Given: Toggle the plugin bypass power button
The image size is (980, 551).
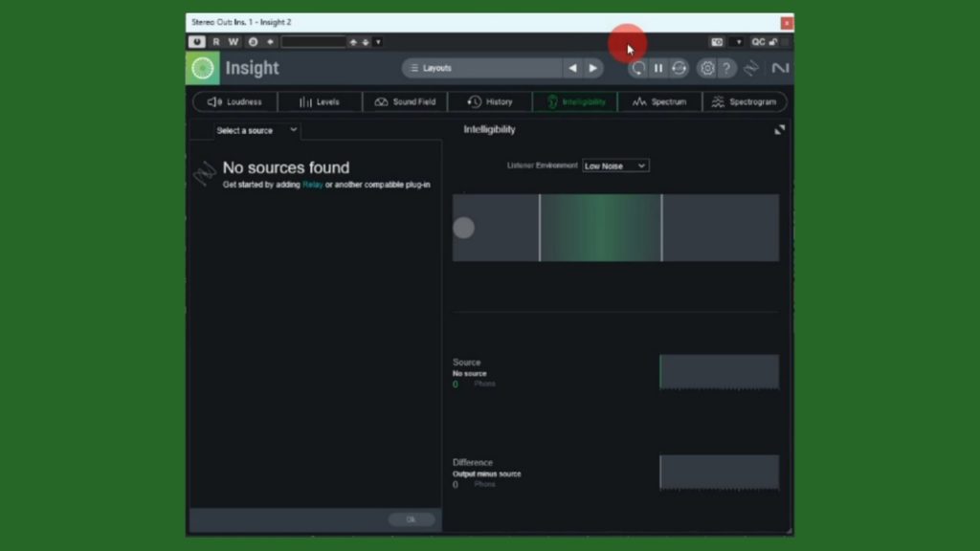Looking at the screenshot, I should (197, 42).
